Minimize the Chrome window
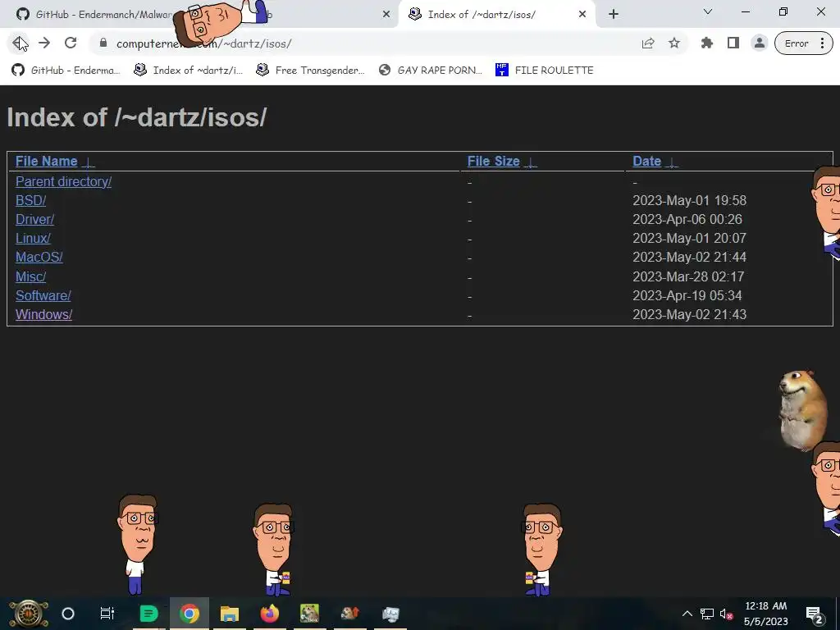 (x=745, y=11)
